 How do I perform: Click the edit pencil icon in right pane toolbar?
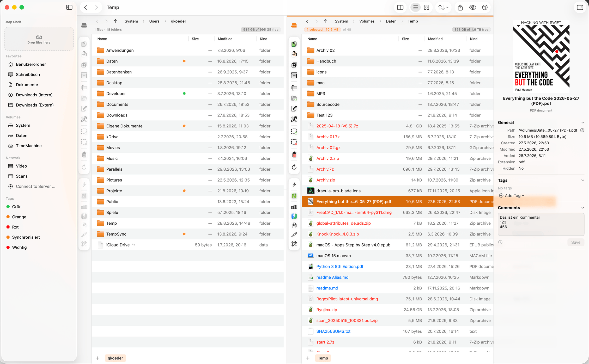click(x=294, y=109)
